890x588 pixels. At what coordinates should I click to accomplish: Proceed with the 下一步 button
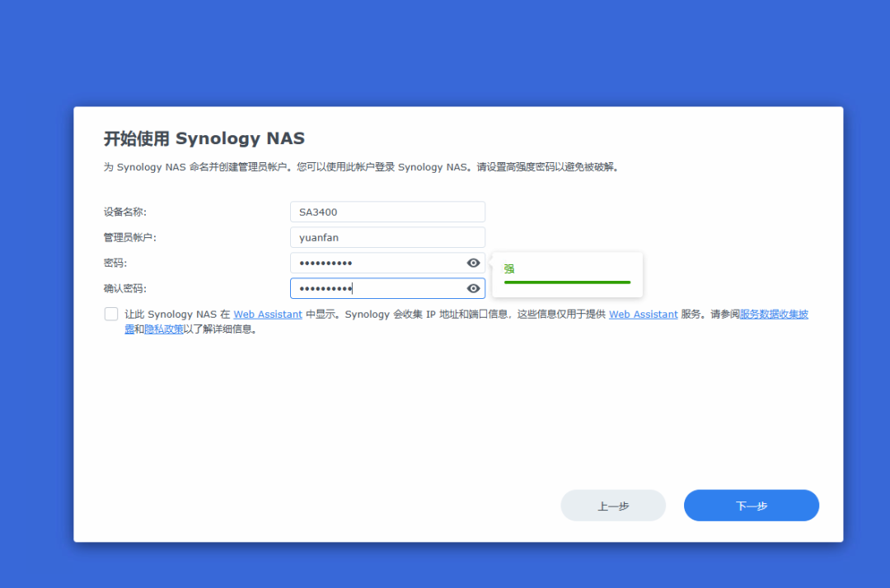[x=752, y=506]
